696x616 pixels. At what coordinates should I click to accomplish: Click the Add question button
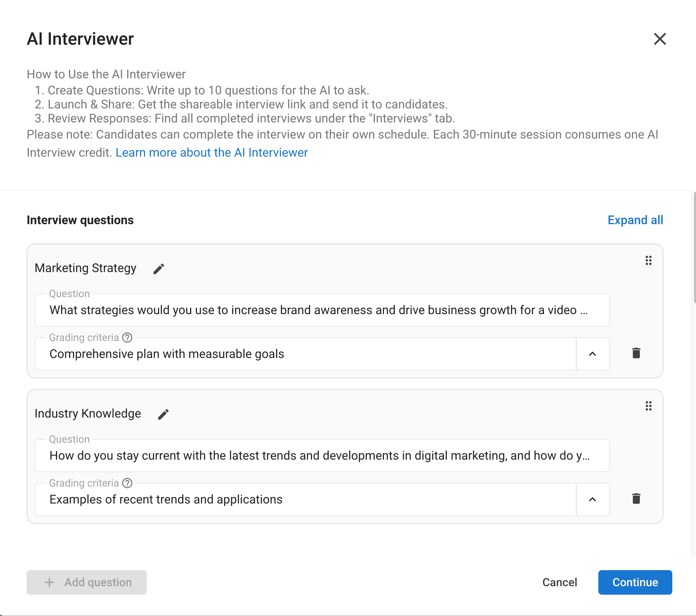tap(87, 582)
